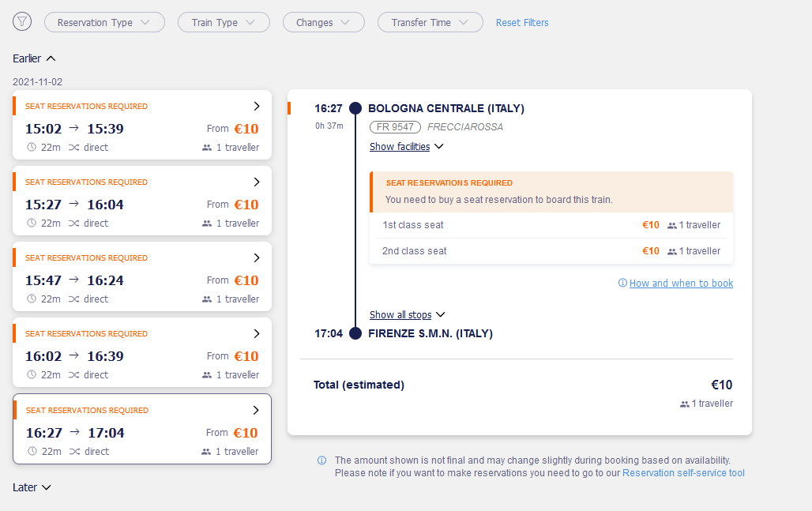This screenshot has width=812, height=511.
Task: Expand Show all stops list
Action: click(x=408, y=315)
